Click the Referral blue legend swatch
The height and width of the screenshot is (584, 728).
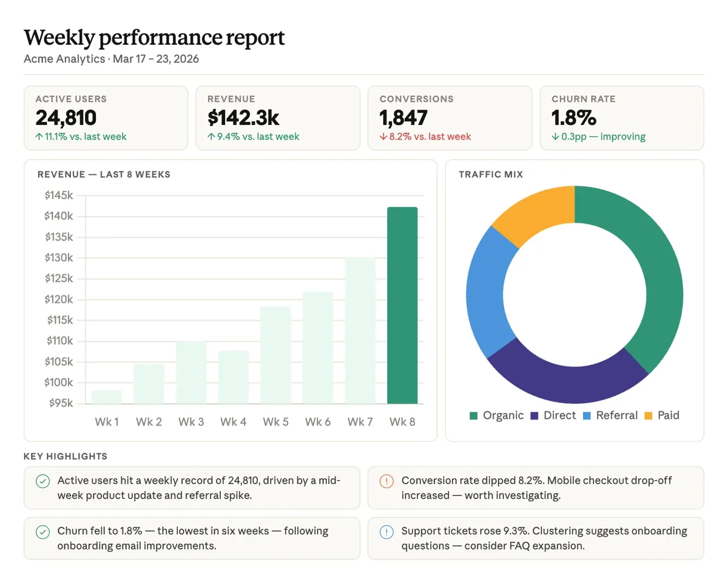pos(587,416)
